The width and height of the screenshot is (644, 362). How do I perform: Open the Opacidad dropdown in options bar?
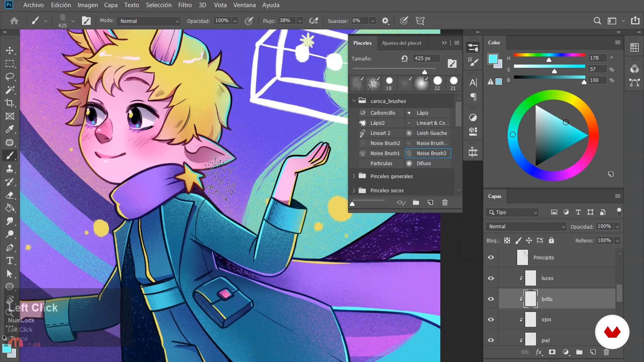tap(235, 21)
